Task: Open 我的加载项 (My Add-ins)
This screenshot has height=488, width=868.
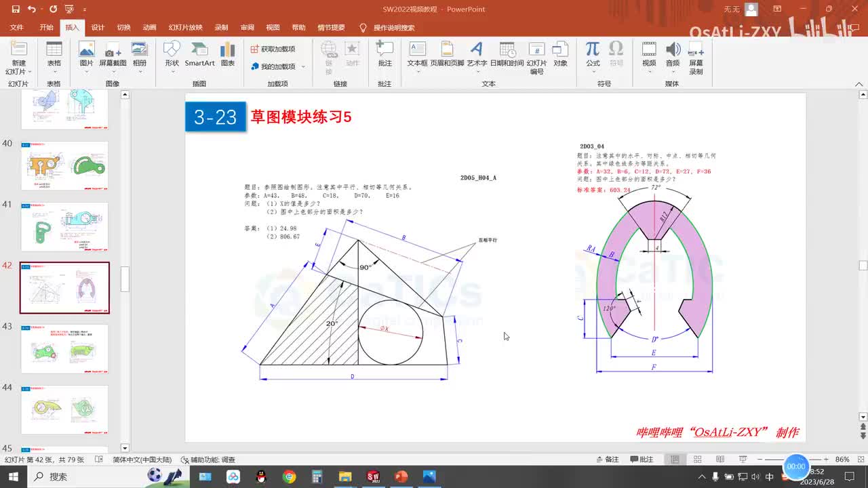Action: [x=273, y=66]
